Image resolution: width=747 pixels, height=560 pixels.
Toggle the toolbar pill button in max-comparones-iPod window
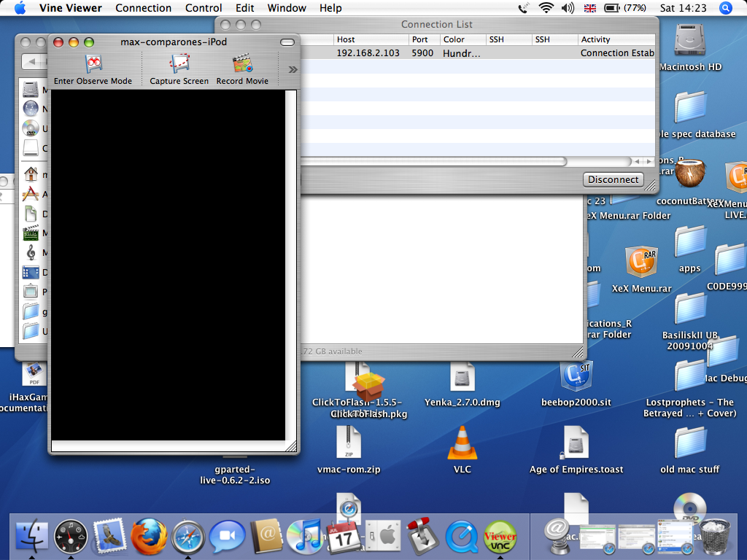point(287,42)
